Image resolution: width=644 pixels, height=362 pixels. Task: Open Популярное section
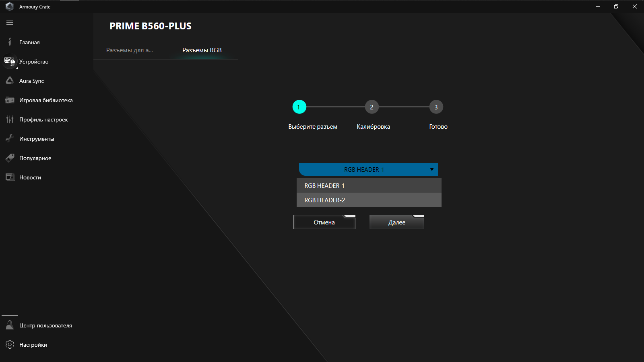click(35, 158)
